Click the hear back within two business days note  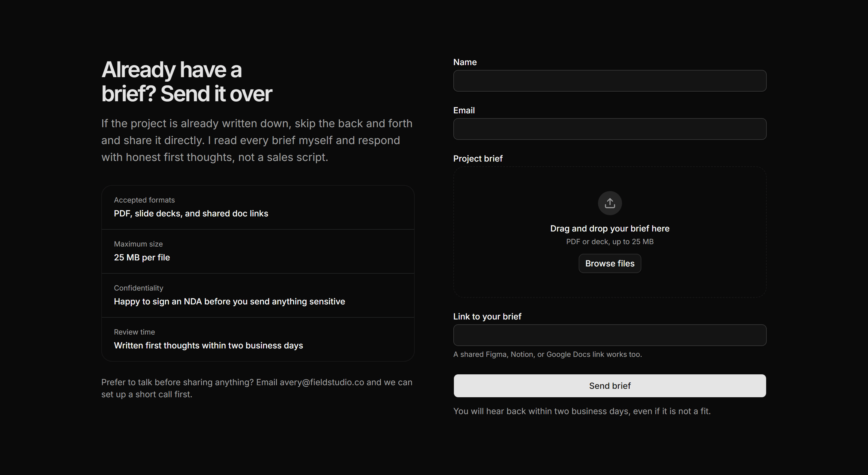pos(582,411)
